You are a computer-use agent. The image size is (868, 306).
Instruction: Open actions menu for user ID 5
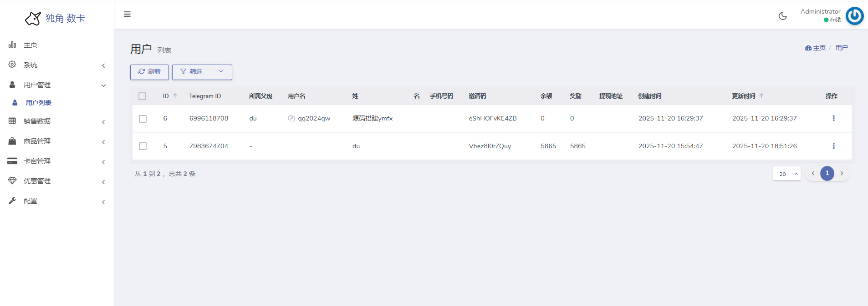tap(833, 146)
